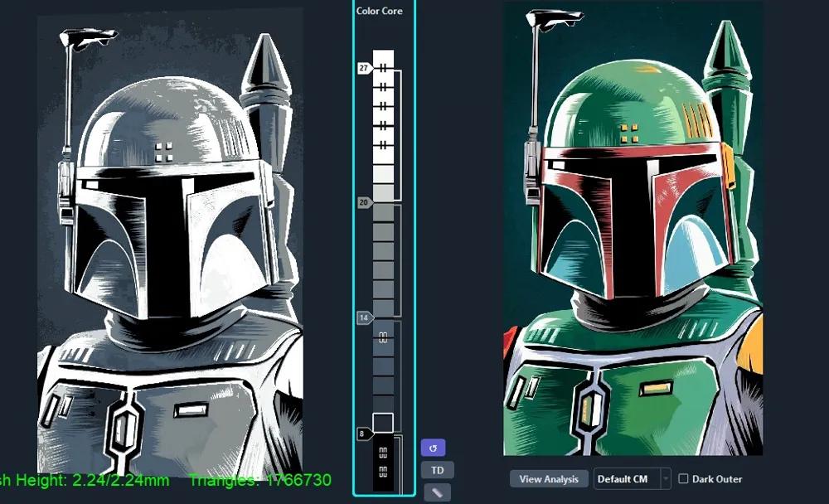The image size is (829, 504).
Task: Click the eraser icon button below TD
Action: [437, 492]
